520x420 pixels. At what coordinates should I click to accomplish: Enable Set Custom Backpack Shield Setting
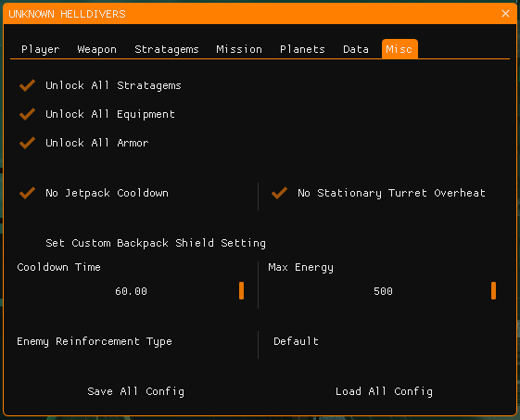[x=27, y=243]
